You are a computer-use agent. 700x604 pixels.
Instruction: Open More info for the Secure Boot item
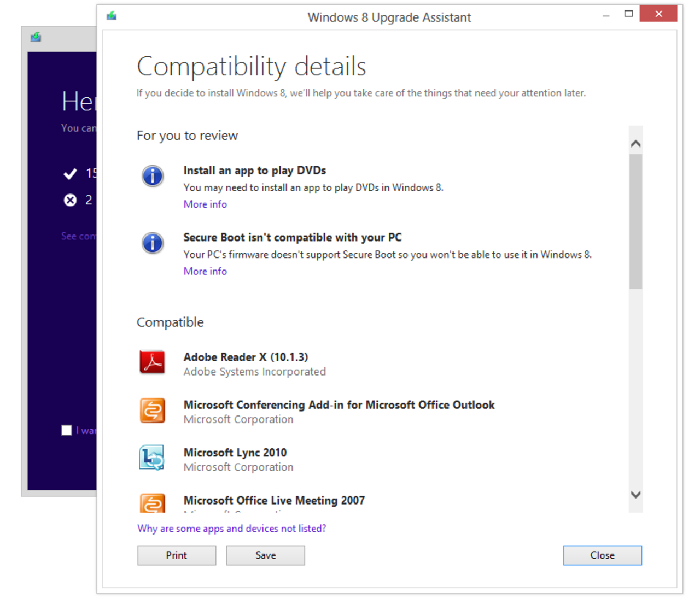pos(205,271)
